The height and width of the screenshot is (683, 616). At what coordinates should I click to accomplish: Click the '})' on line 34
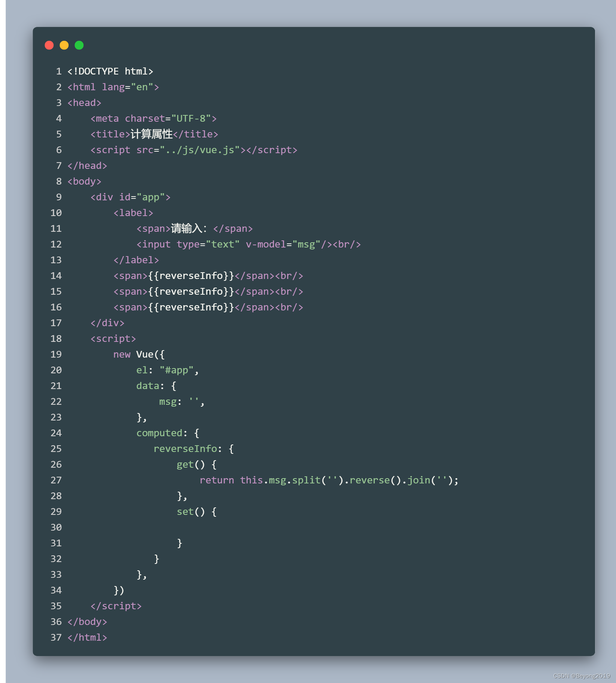coord(119,591)
